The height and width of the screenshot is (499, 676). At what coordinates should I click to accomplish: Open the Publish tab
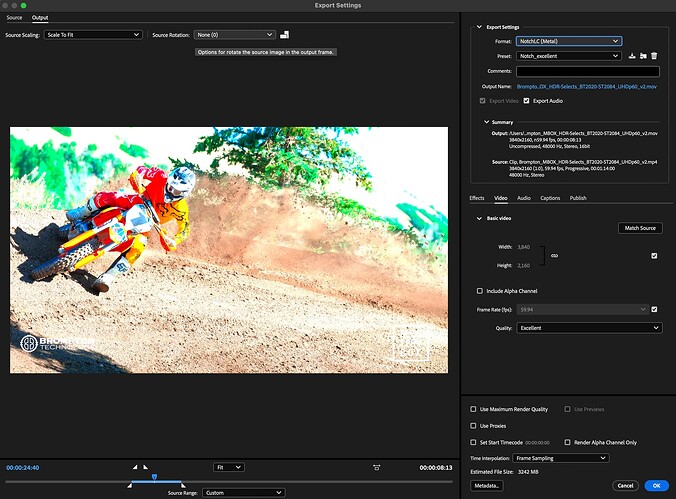[578, 198]
